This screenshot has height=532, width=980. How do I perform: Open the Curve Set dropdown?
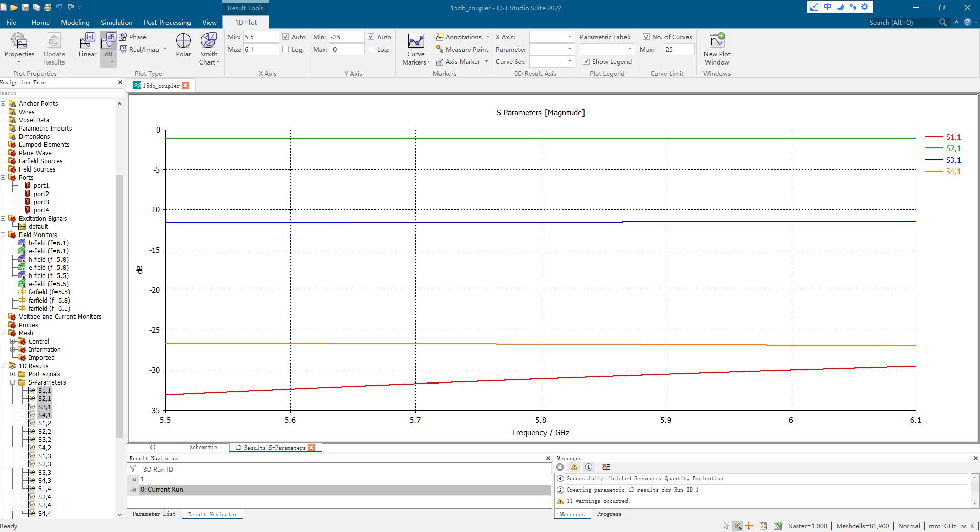[551, 61]
